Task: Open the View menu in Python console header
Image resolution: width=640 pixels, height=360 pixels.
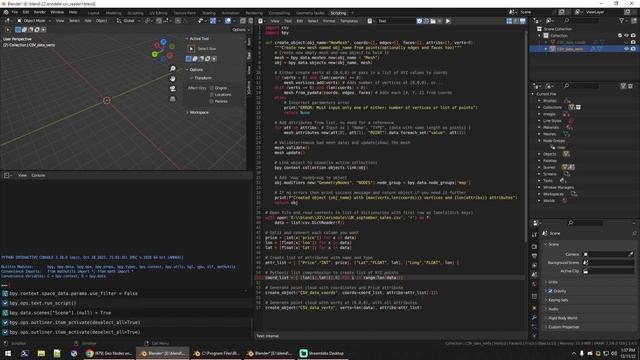Action: pos(22,175)
